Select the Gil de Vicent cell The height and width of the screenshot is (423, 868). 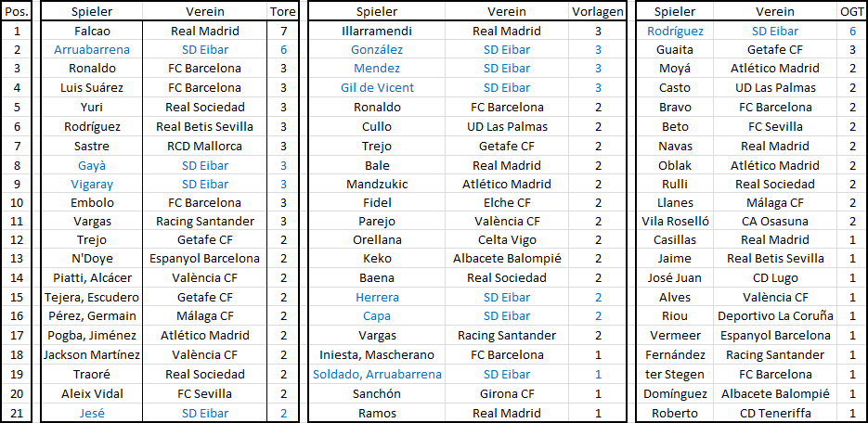pos(376,87)
